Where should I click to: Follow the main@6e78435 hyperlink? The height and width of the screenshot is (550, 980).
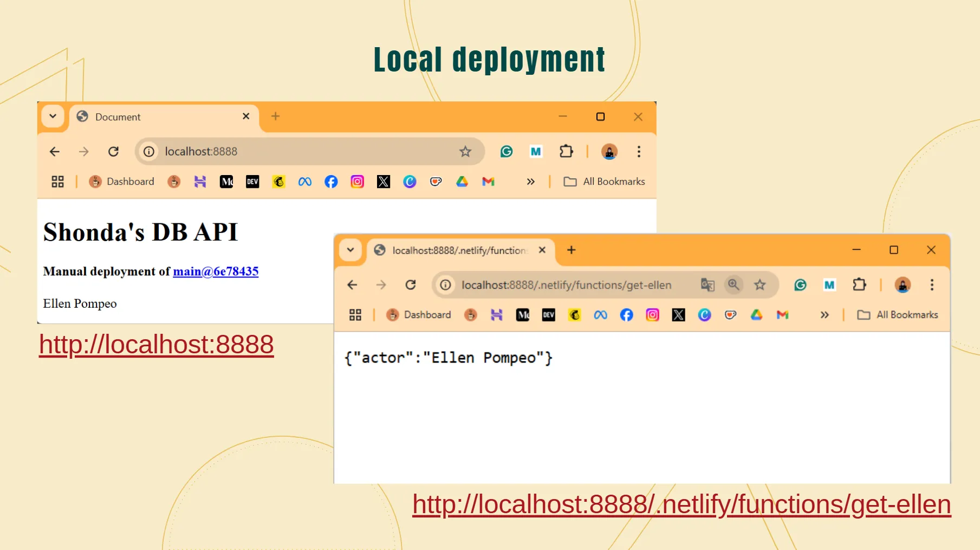[x=215, y=271]
